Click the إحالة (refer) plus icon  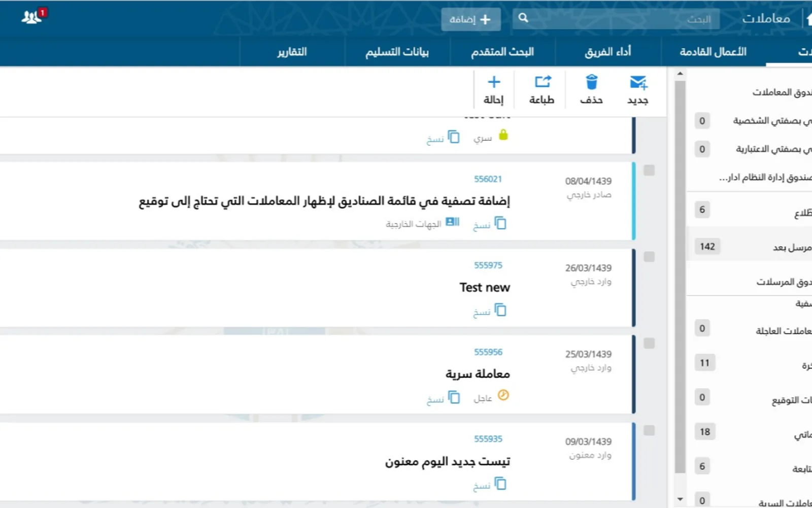(x=494, y=82)
